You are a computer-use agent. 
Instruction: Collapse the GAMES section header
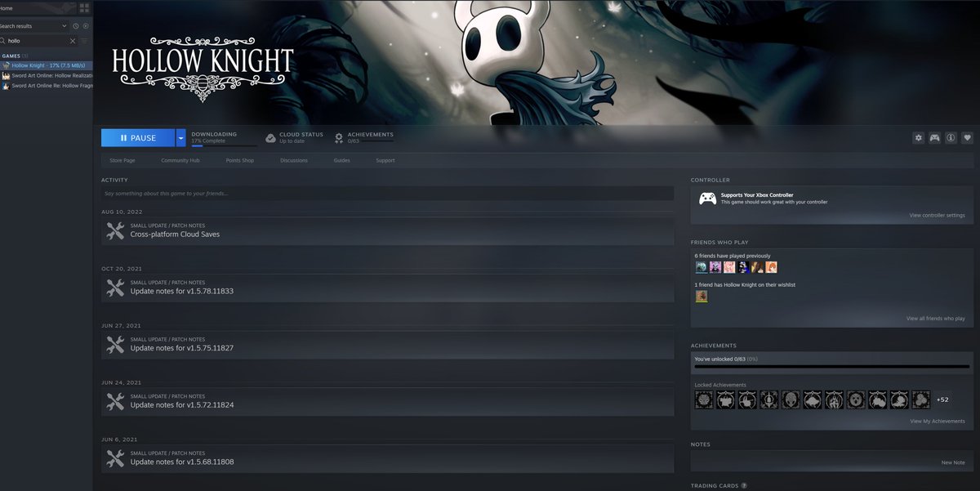click(15, 56)
